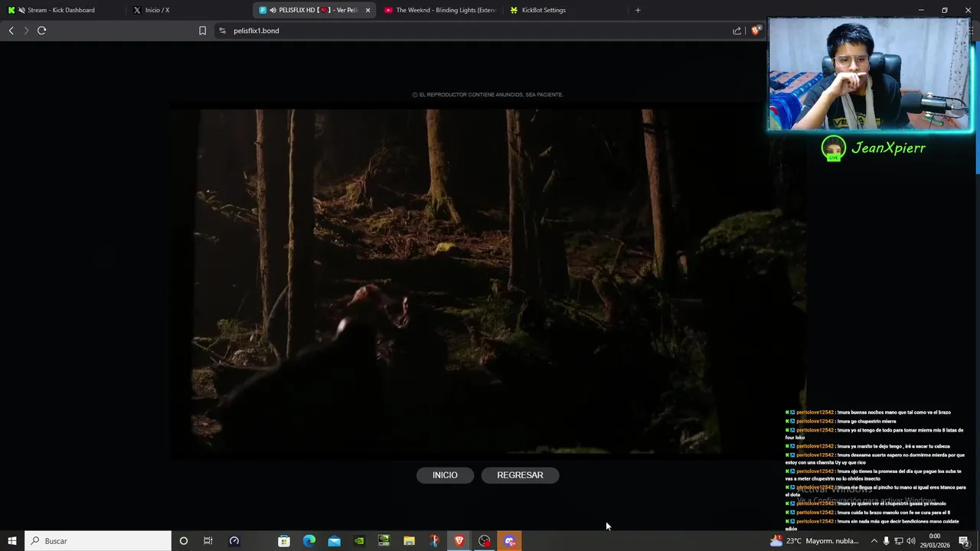Open the weather widget showing 23°C

[814, 541]
